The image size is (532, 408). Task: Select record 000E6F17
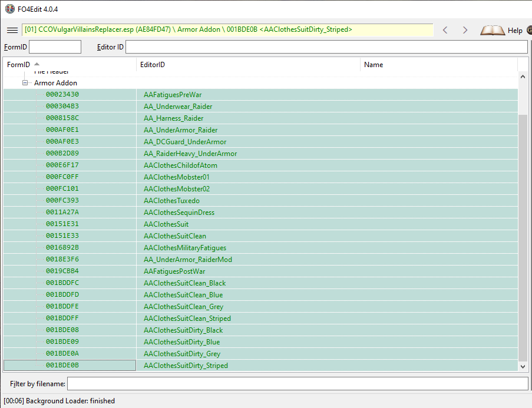tap(62, 165)
